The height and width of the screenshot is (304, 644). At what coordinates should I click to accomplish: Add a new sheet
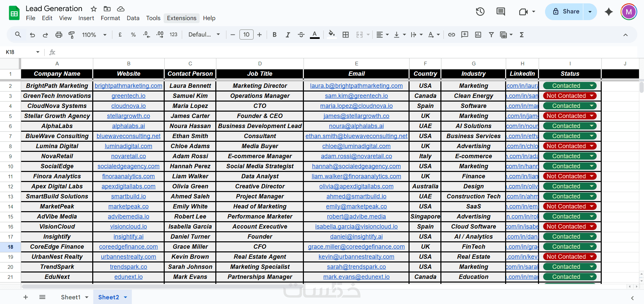[25, 297]
